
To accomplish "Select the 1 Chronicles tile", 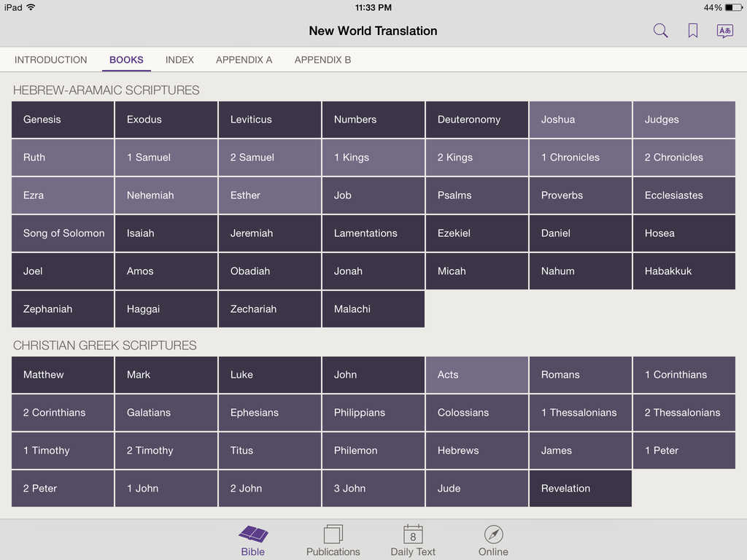I will pos(580,157).
